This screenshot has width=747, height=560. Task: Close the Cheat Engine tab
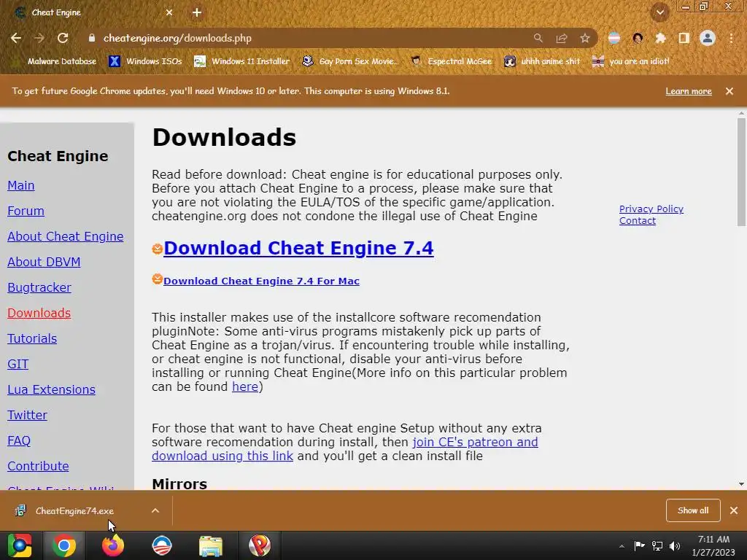pyautogui.click(x=169, y=13)
